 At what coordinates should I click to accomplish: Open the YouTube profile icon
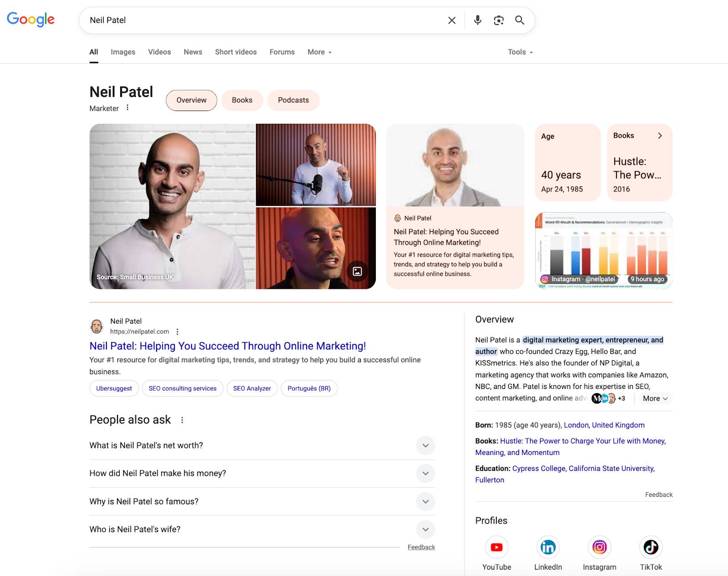tap(497, 547)
